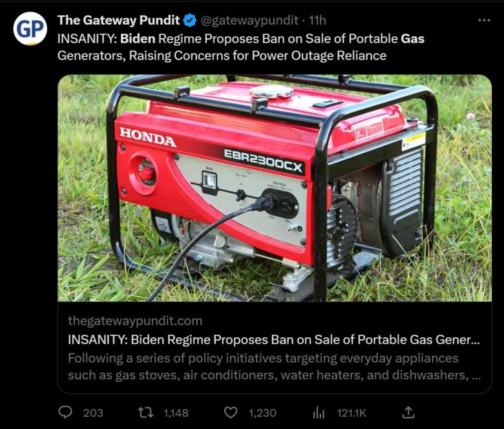Click the 1,148 retweets count
This screenshot has width=504, height=429.
(x=176, y=413)
